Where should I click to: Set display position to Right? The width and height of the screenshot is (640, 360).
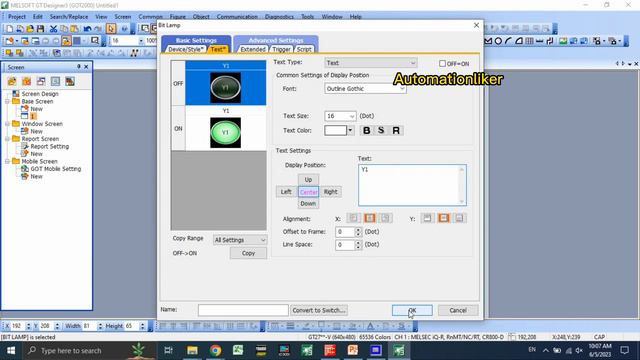click(331, 192)
